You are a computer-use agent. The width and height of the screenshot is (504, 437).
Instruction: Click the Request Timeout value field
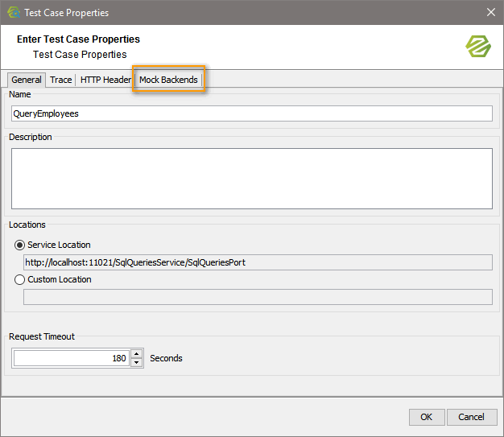(x=71, y=358)
